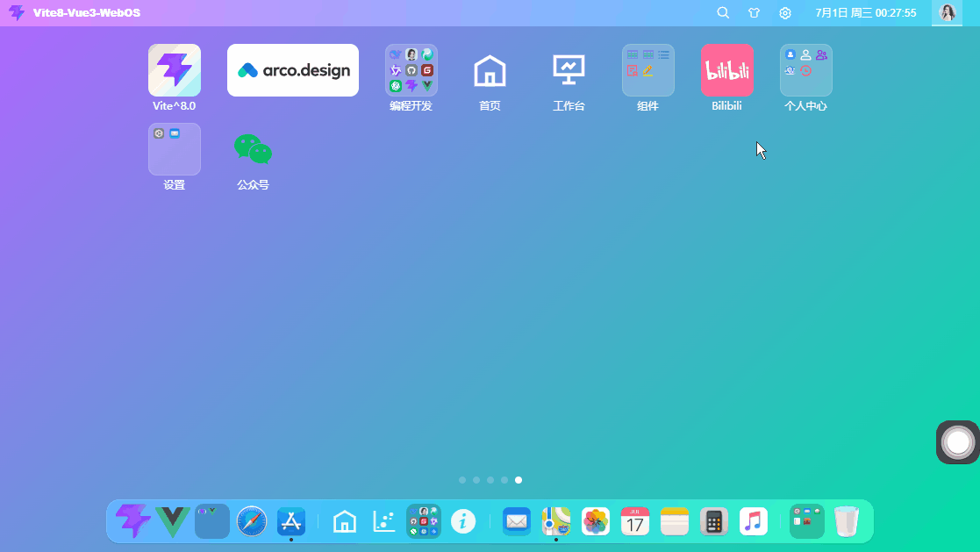This screenshot has width=980, height=552.
Task: Open the Safari compass in dock
Action: pyautogui.click(x=252, y=520)
